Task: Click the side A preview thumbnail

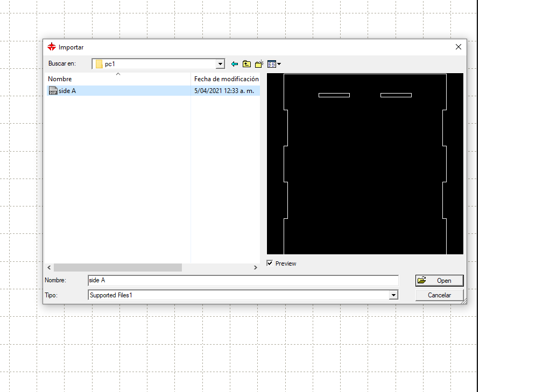Action: (365, 164)
